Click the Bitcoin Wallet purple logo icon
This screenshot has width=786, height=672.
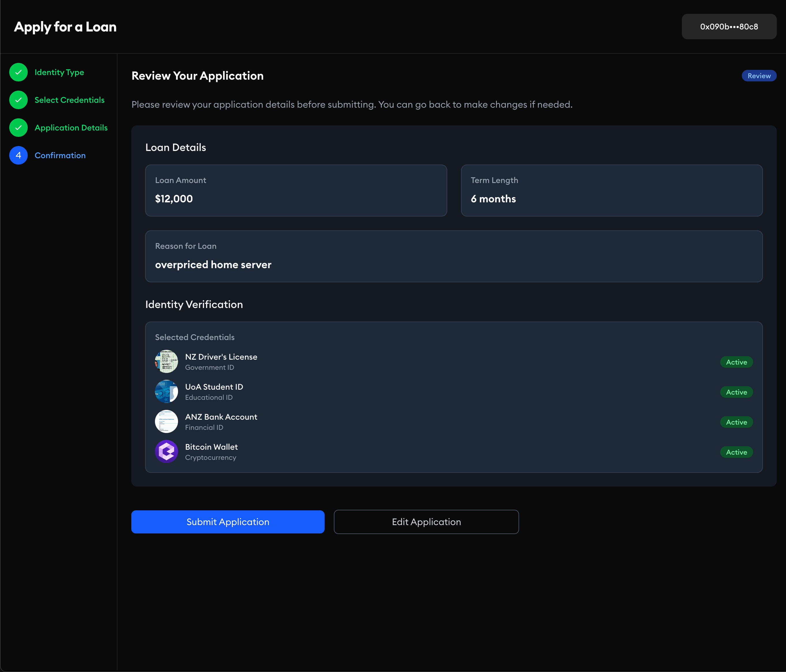coord(166,451)
